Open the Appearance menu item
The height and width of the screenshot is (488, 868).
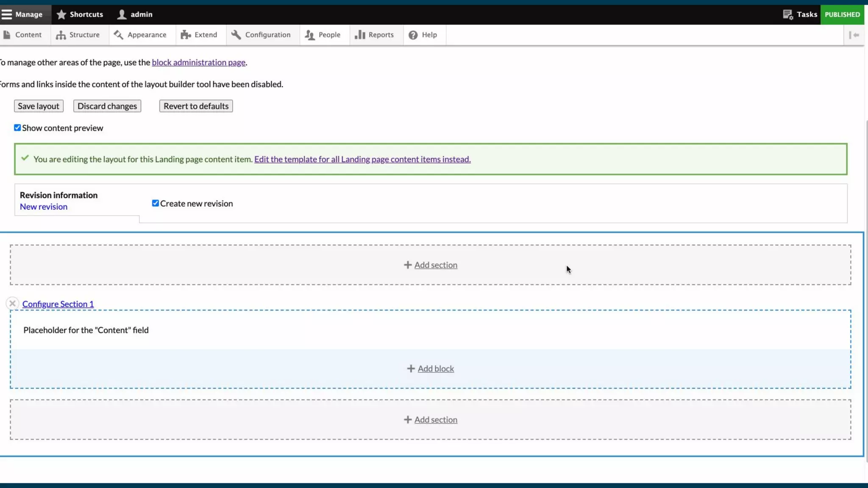[x=147, y=35]
